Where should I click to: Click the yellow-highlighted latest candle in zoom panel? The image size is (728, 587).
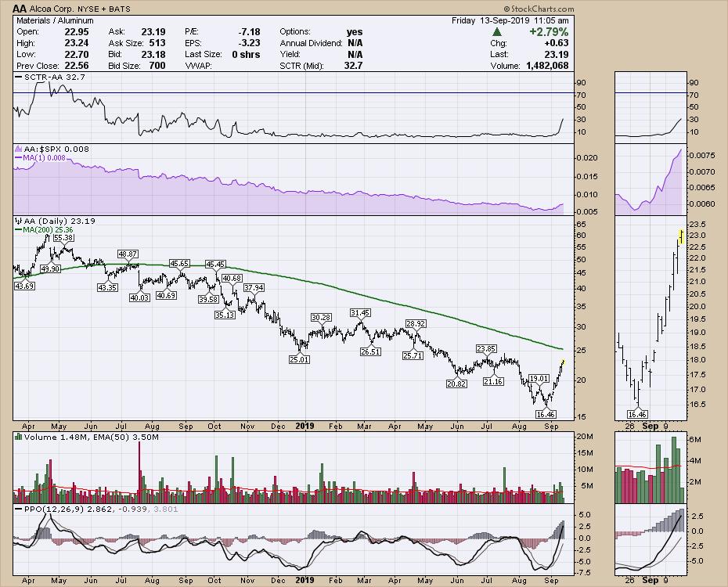click(x=681, y=236)
